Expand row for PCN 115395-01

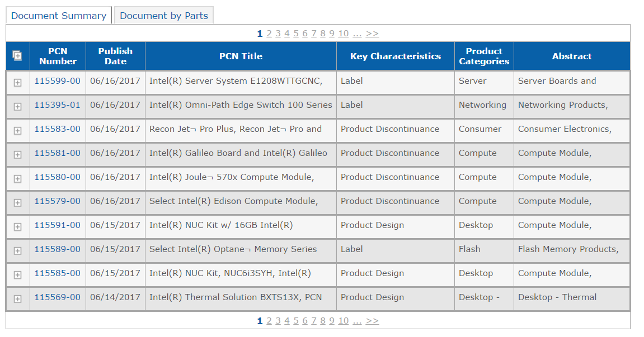(x=17, y=107)
